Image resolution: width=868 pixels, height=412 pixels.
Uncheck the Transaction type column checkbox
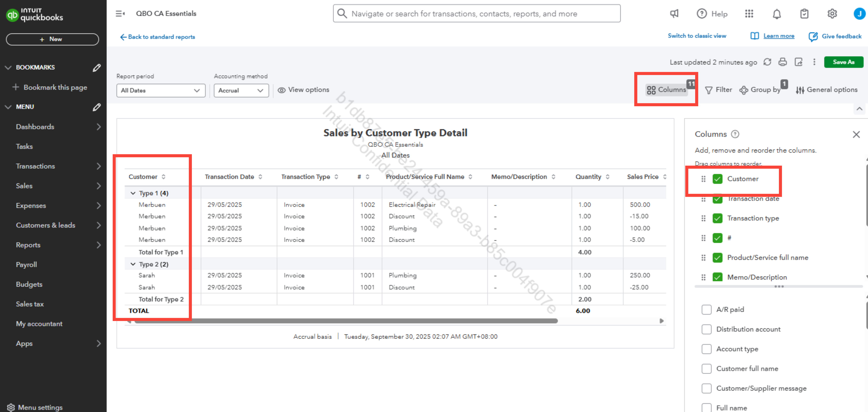pyautogui.click(x=717, y=218)
